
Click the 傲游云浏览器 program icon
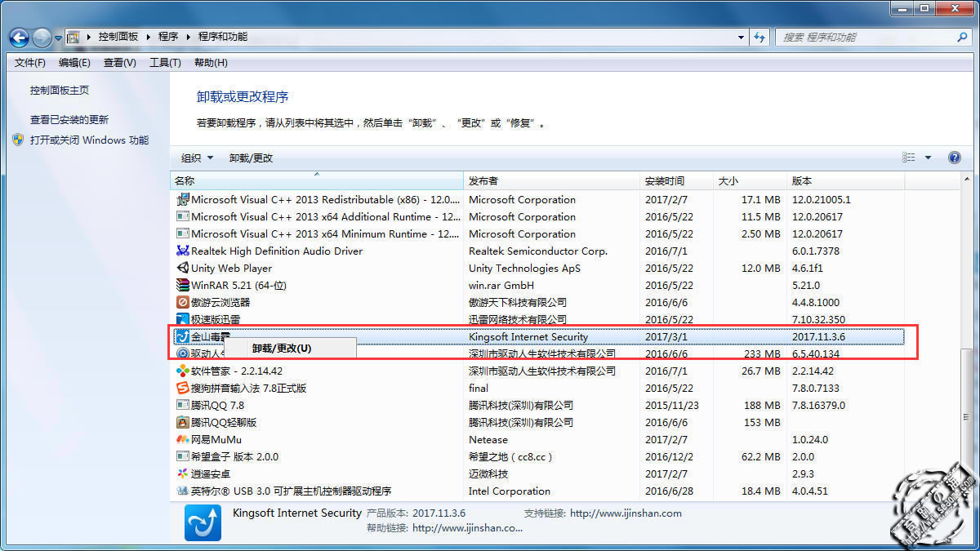coord(183,302)
